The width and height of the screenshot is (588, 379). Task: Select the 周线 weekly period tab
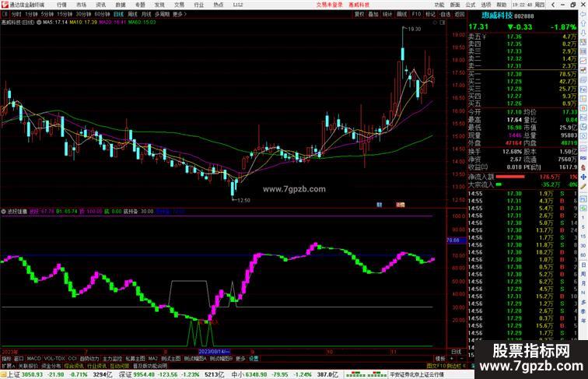(132, 14)
